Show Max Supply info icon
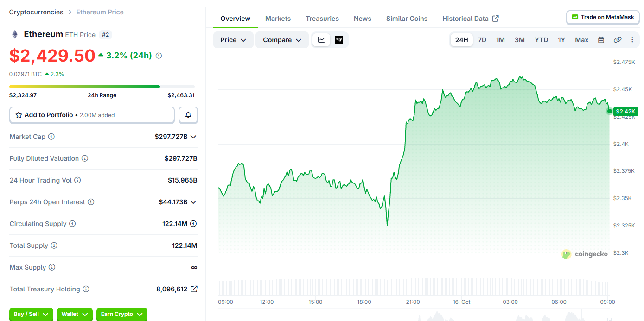The height and width of the screenshot is (321, 644). click(x=52, y=267)
